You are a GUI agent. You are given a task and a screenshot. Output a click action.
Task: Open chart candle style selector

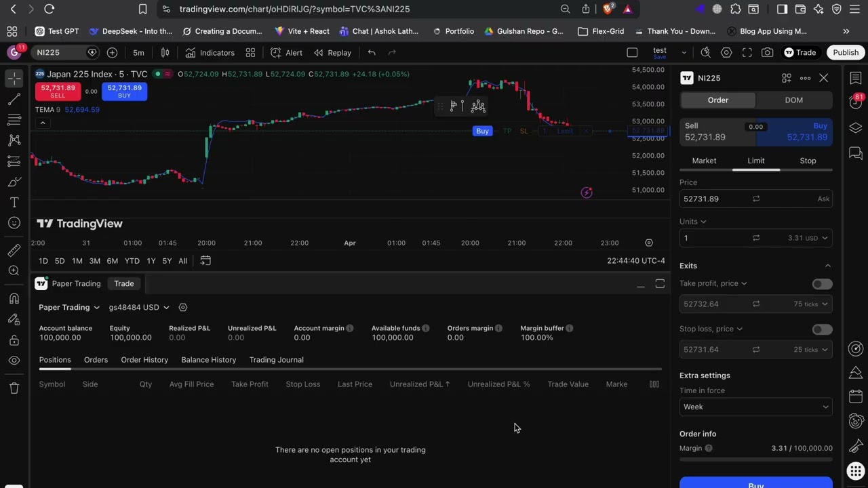(165, 53)
